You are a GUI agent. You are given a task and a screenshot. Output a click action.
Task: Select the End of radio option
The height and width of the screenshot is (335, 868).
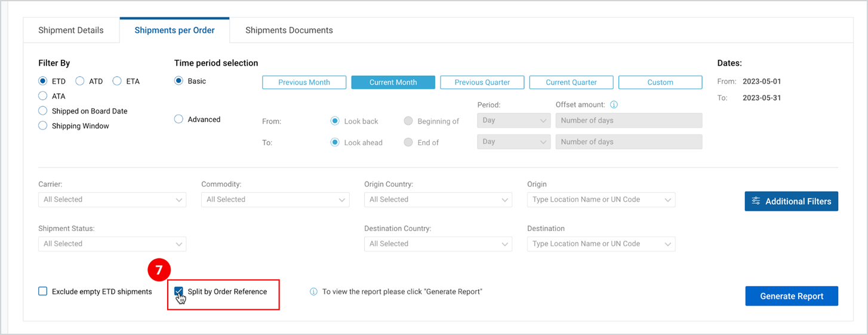408,143
